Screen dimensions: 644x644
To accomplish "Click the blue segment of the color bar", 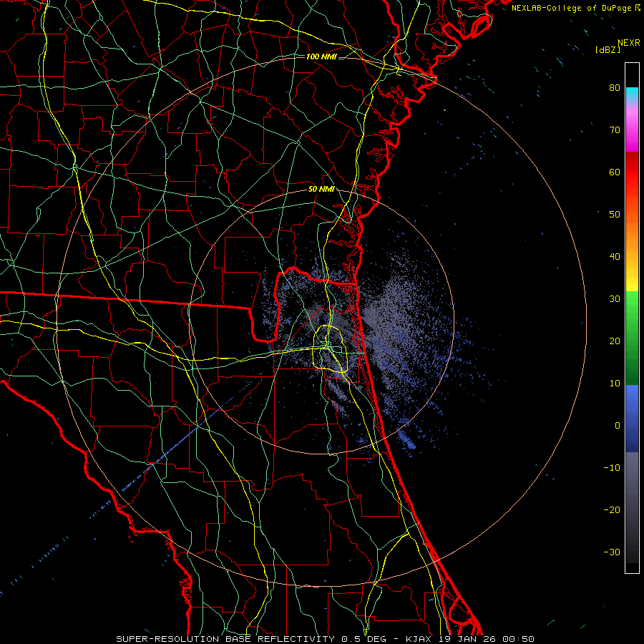I will pyautogui.click(x=632, y=419).
